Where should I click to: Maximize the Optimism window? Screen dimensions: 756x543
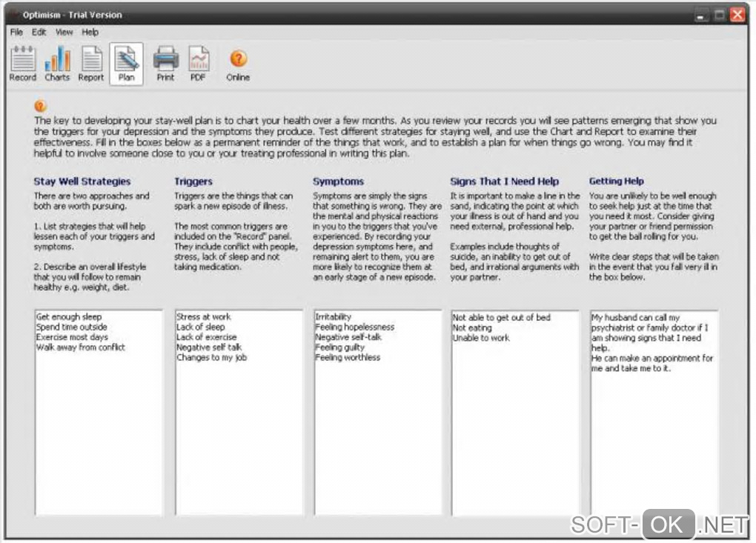[720, 15]
